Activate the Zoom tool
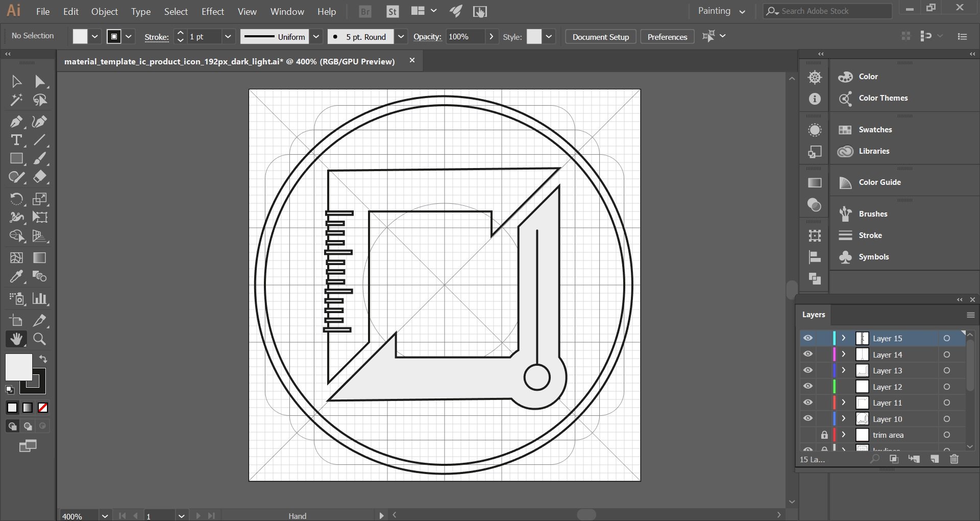980x521 pixels. click(39, 339)
